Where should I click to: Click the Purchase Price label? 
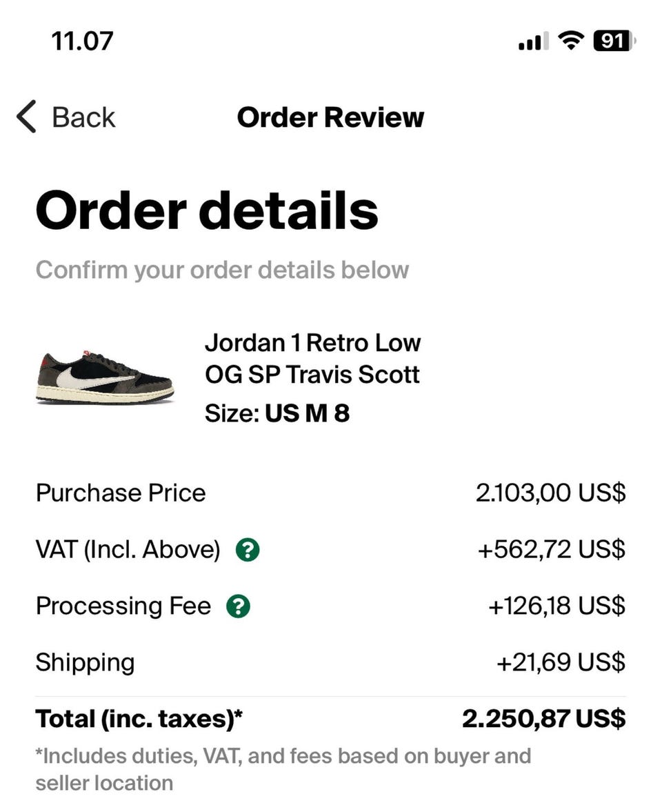coord(121,493)
